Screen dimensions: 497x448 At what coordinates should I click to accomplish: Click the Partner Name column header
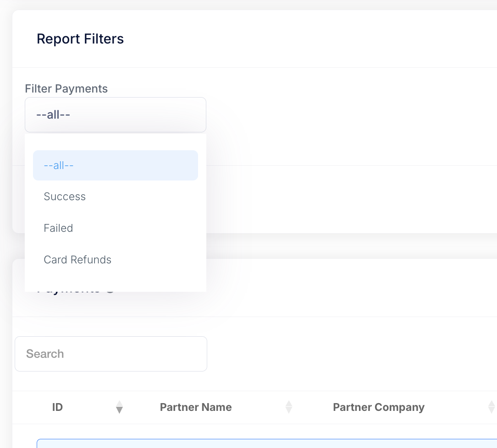pos(196,407)
